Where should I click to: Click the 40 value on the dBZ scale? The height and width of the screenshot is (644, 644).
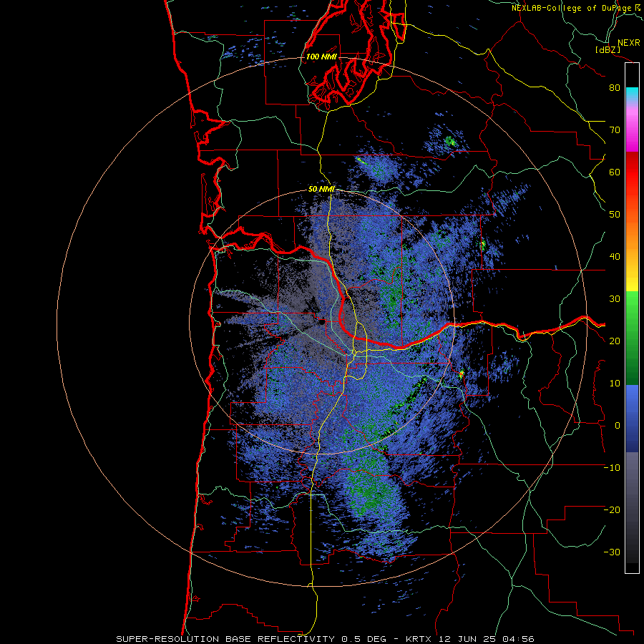615,257
